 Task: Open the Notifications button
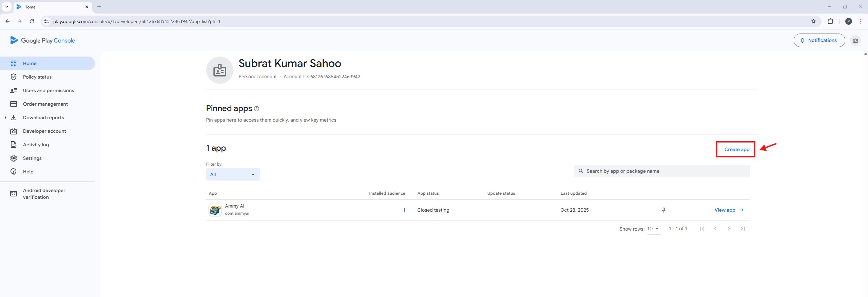click(x=819, y=40)
